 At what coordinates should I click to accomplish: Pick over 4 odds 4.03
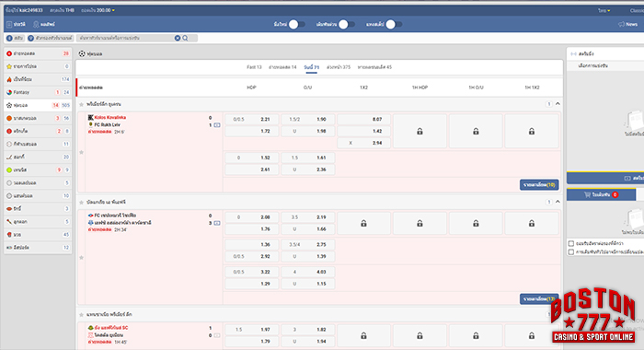[x=307, y=272]
